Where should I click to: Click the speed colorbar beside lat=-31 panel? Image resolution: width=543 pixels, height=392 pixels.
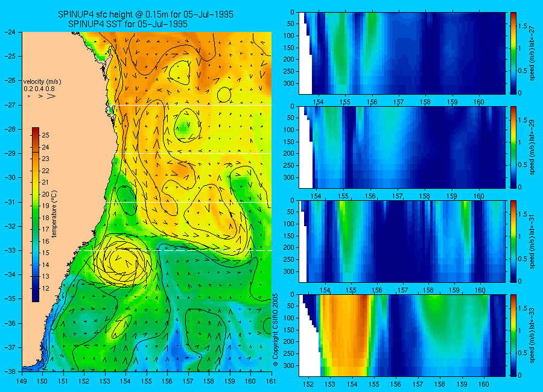click(x=513, y=241)
